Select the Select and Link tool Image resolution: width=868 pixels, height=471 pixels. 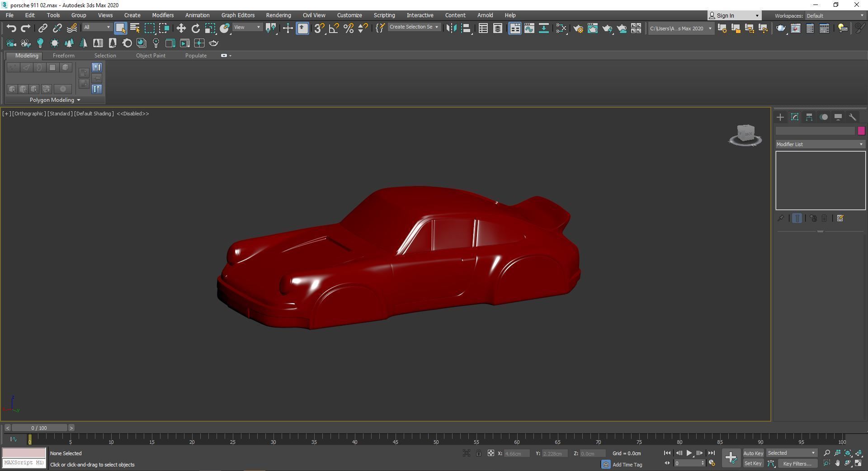[x=42, y=28]
